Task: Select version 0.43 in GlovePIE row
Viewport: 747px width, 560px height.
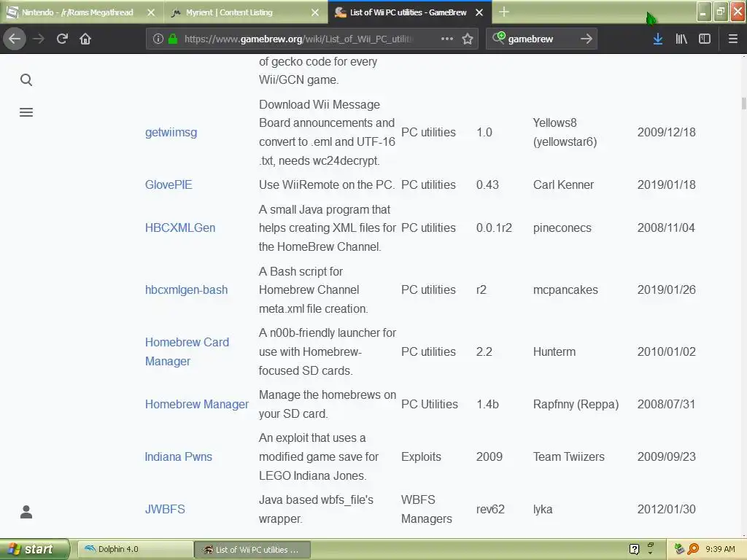Action: (487, 184)
